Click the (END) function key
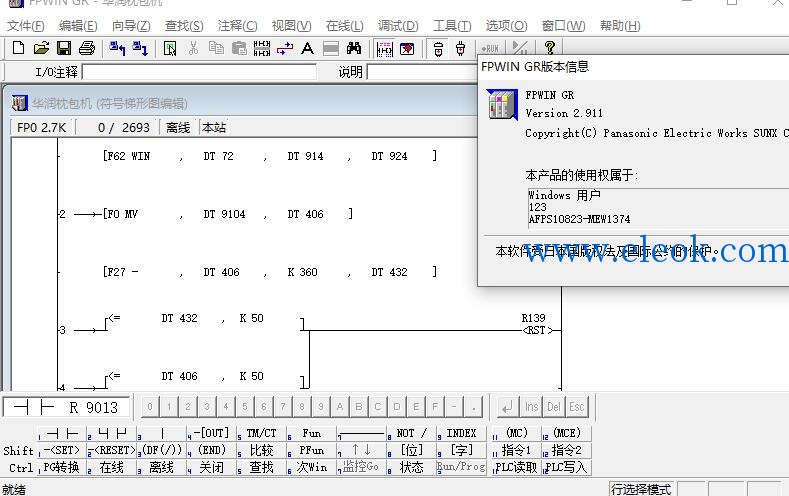 point(211,450)
